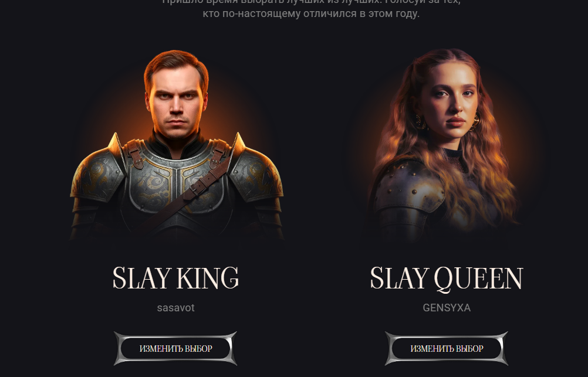Click the line ending 'отличился в этом году'
588x377 pixels.
click(x=311, y=14)
